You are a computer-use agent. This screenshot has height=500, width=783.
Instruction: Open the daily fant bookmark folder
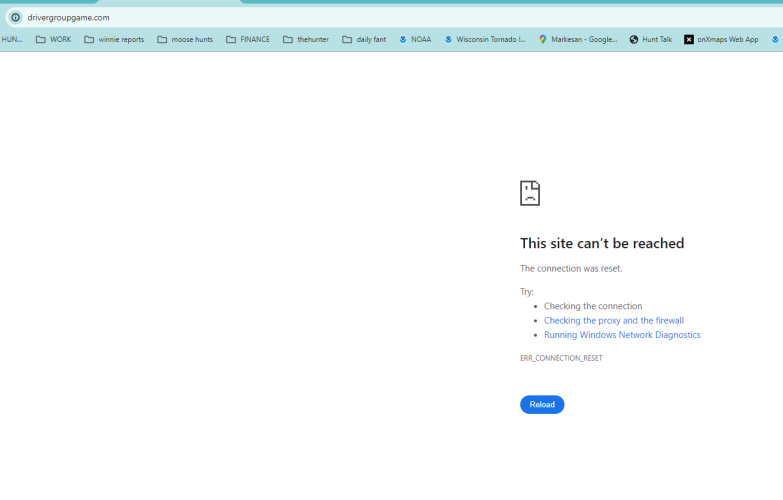364,39
